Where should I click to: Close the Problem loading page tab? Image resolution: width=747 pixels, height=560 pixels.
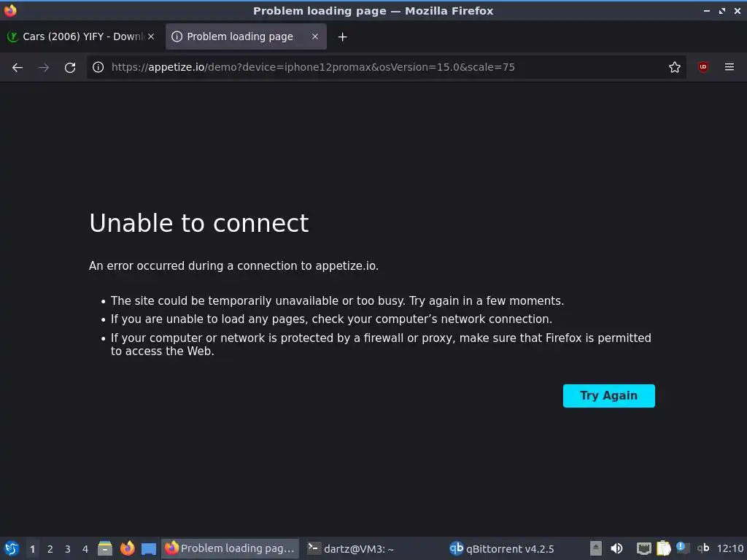tap(315, 36)
